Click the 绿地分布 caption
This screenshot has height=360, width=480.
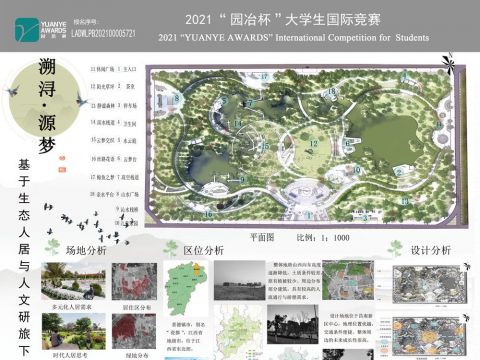(137, 356)
